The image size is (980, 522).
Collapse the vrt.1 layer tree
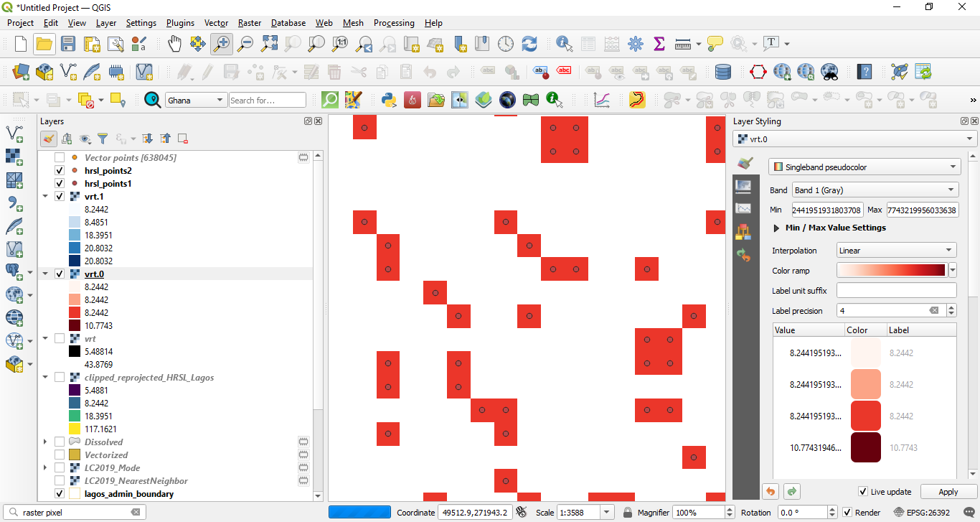[x=46, y=197]
